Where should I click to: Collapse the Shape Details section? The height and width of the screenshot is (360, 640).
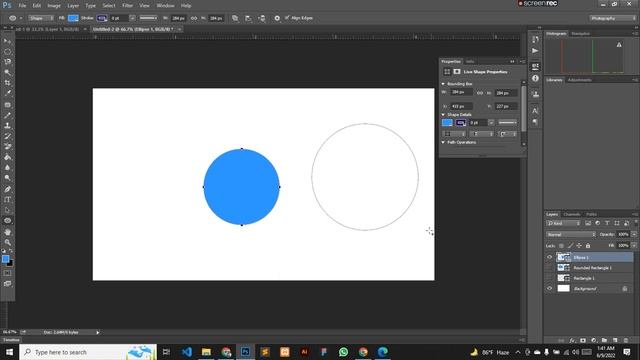click(x=443, y=115)
